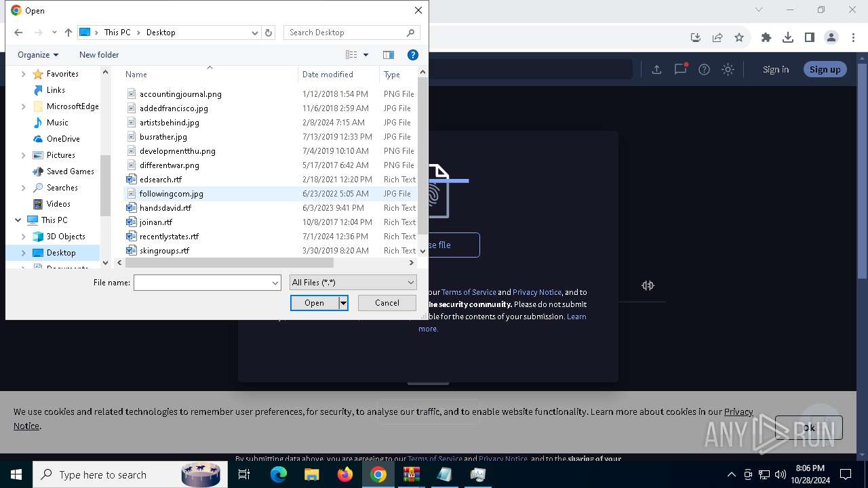Screen dimensions: 868x488
Task: Select addedfrancisco.jpg file
Action: pyautogui.click(x=174, y=108)
